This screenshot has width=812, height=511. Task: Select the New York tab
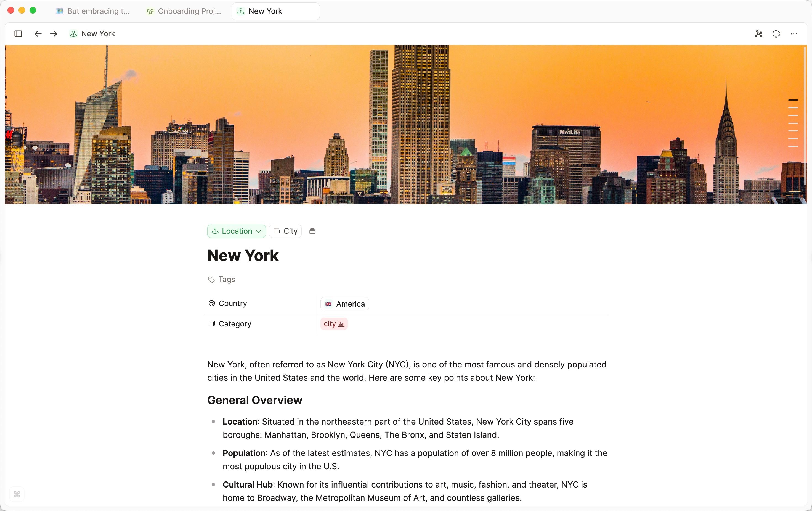point(275,11)
